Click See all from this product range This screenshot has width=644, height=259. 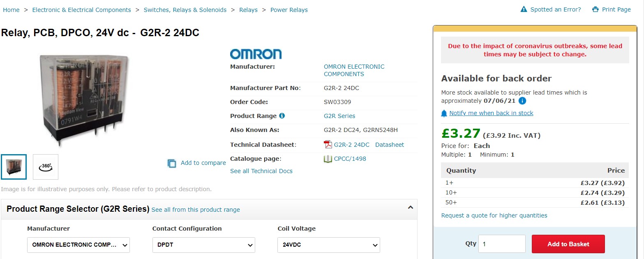point(196,210)
